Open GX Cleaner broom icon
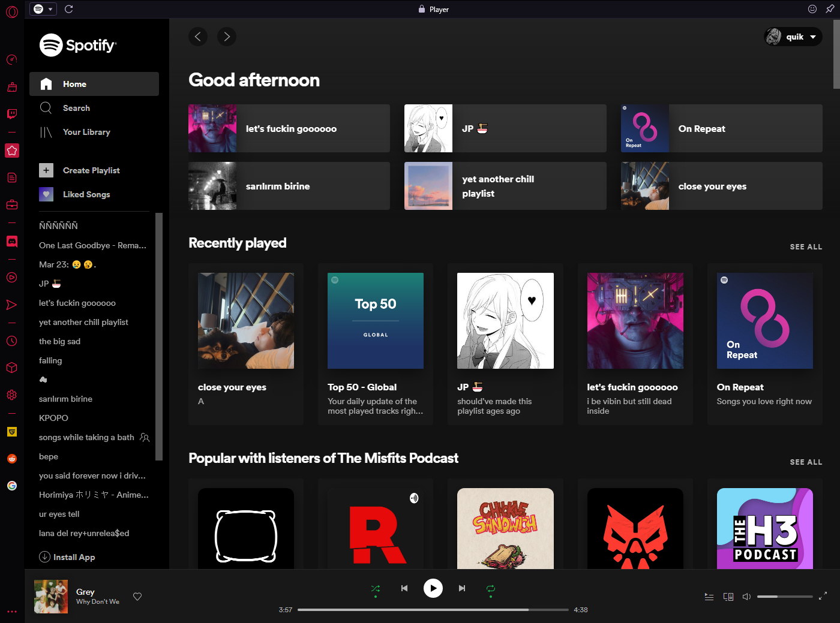Viewport: 840px width, 623px height. tap(12, 87)
